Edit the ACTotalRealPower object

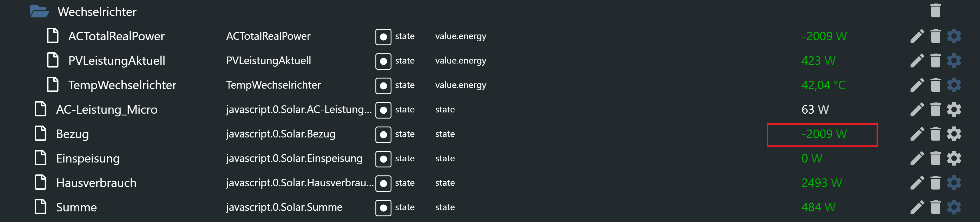coord(917,36)
